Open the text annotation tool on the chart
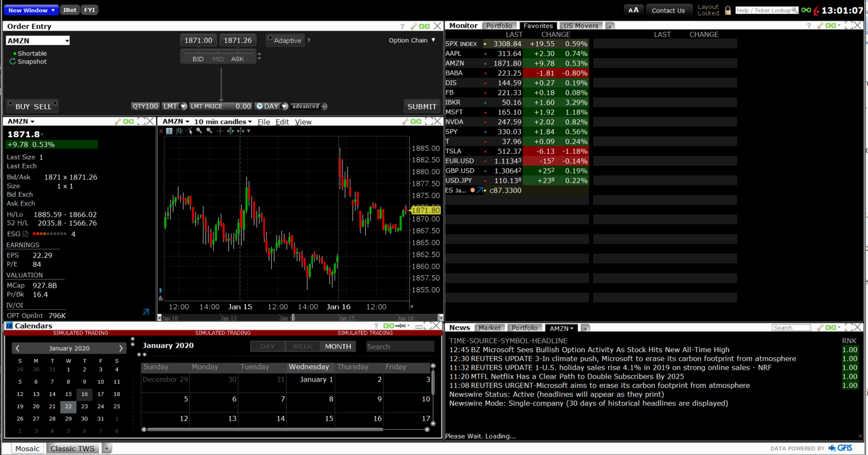 [x=170, y=131]
